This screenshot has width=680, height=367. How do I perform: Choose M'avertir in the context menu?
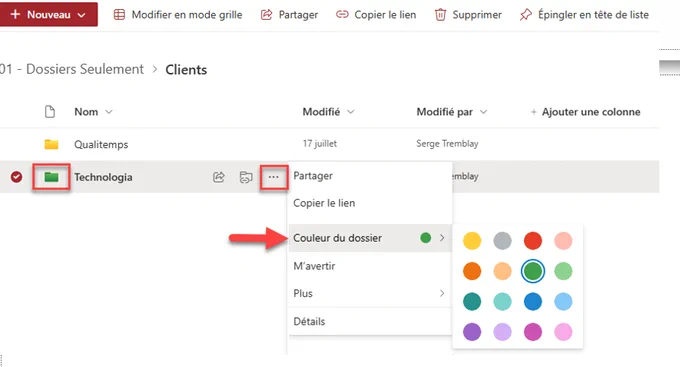[x=370, y=266]
